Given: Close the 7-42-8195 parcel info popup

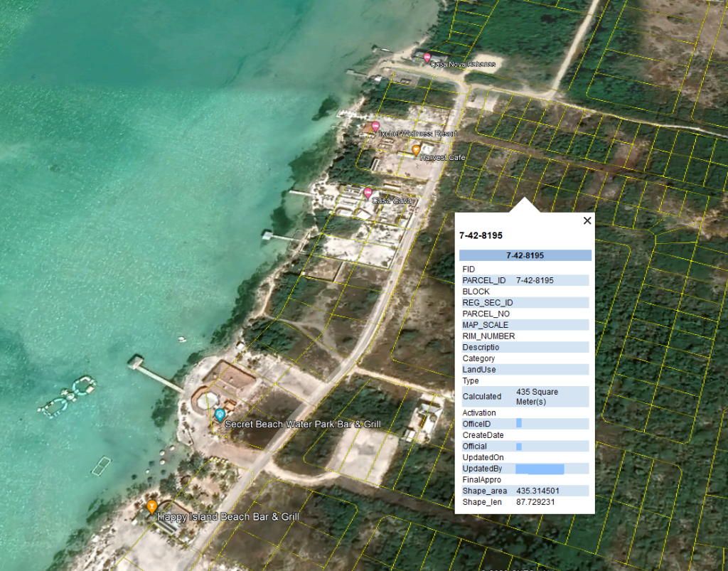Looking at the screenshot, I should pyautogui.click(x=587, y=220).
